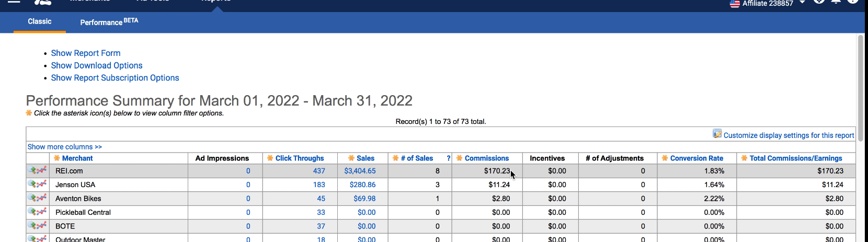Screen dimensions: 868x242
Task: Select the Jenson USA merchant name
Action: pos(75,185)
